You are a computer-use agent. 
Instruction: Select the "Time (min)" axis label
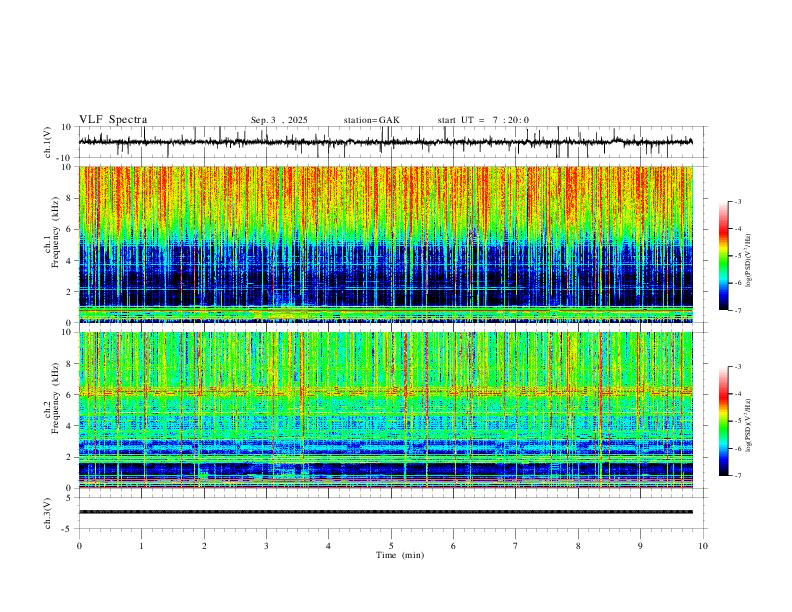click(400, 555)
